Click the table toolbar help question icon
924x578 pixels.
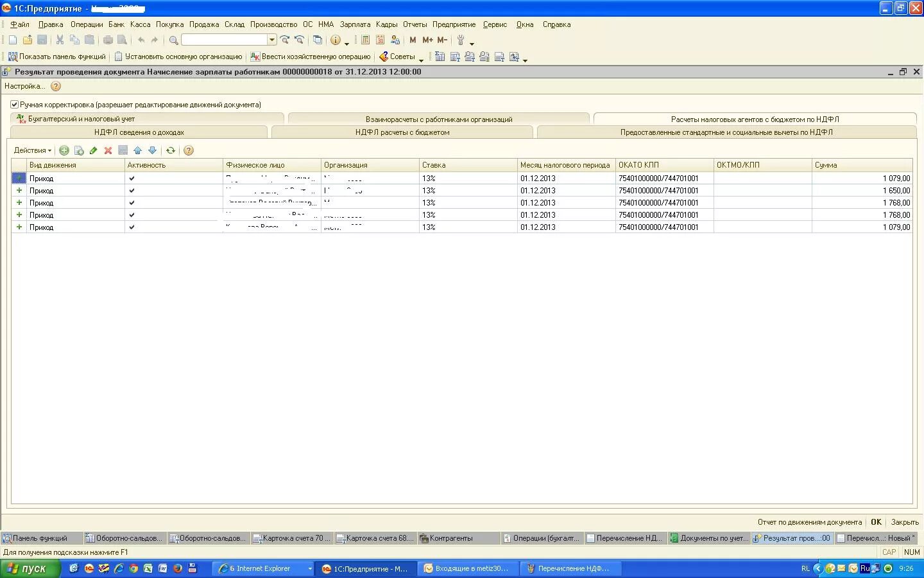(189, 150)
